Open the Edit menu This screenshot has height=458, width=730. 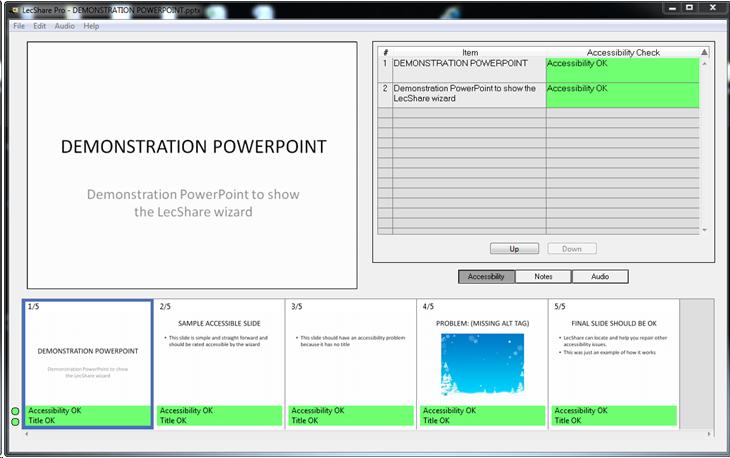click(x=40, y=26)
